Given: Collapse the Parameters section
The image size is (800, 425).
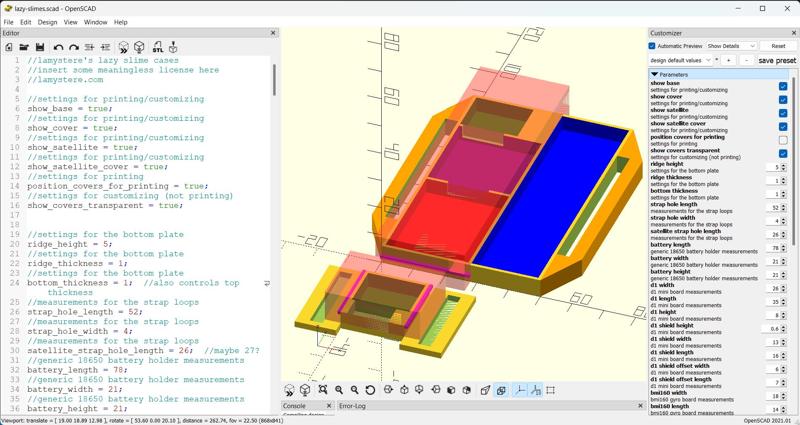Looking at the screenshot, I should (x=655, y=74).
